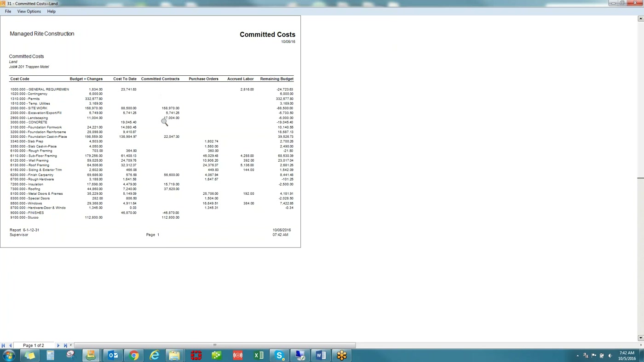
Task: Click the horizontal scrollbar left arrow
Action: point(71,345)
